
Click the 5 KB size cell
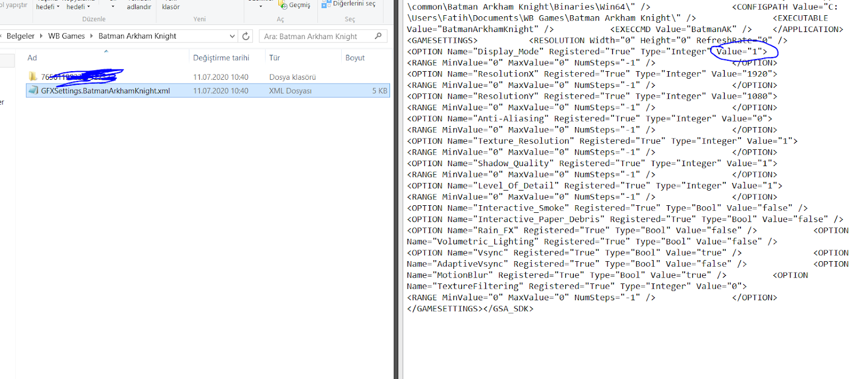[x=380, y=91]
